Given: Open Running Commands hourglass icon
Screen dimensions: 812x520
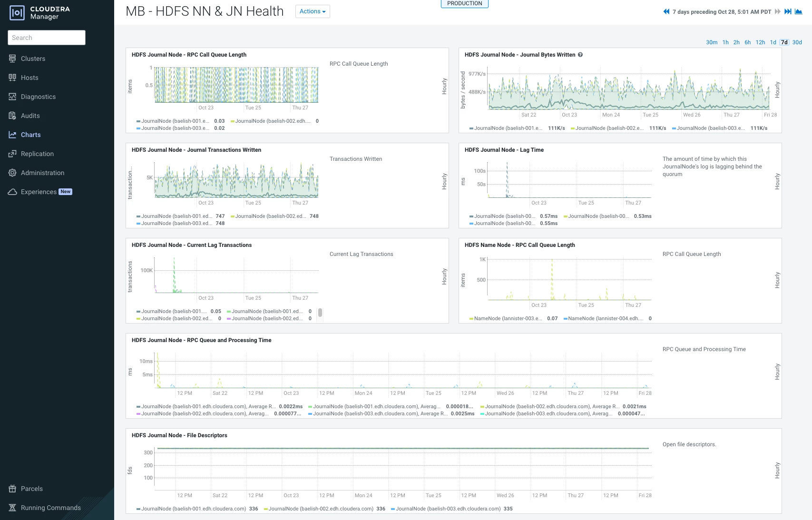Looking at the screenshot, I should [x=12, y=508].
